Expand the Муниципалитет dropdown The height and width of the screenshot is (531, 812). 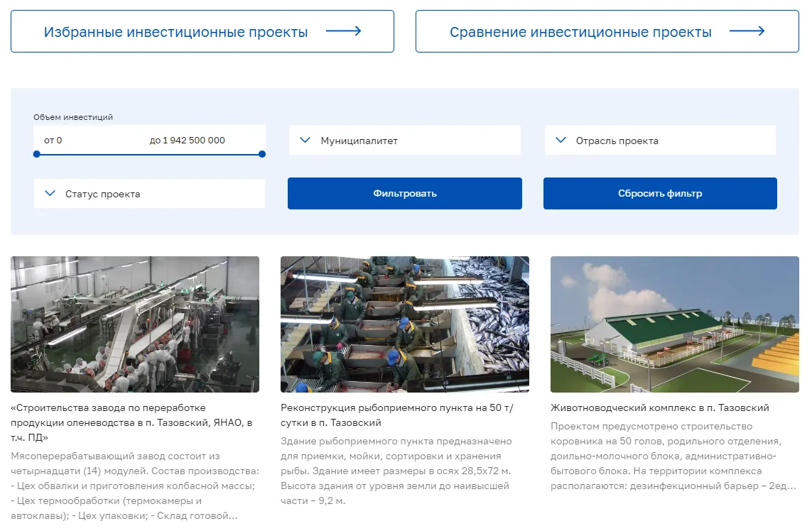404,141
